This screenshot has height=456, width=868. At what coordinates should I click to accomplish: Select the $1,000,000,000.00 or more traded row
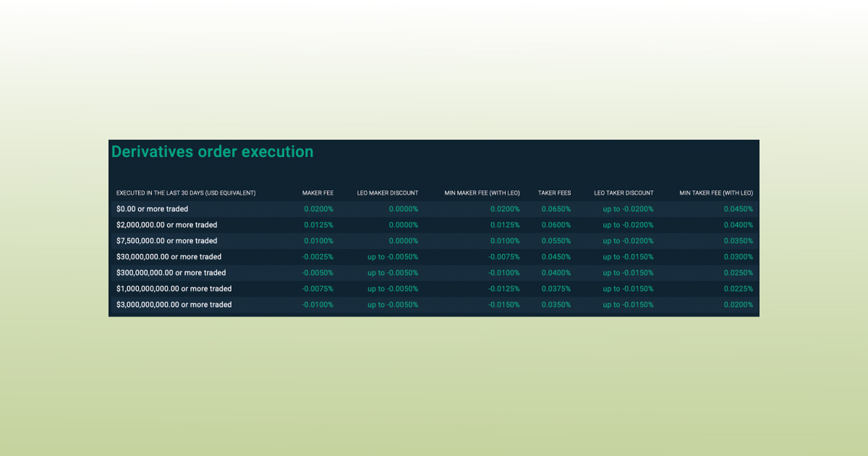click(174, 288)
